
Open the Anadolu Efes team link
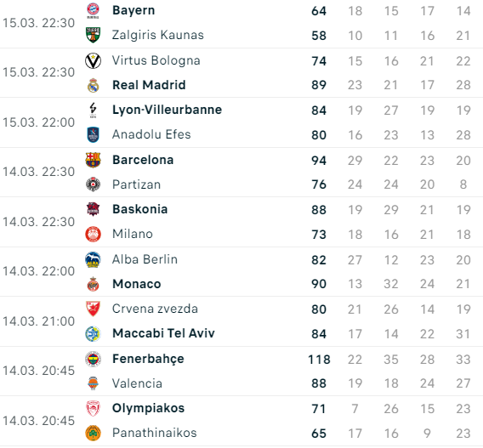coord(151,134)
